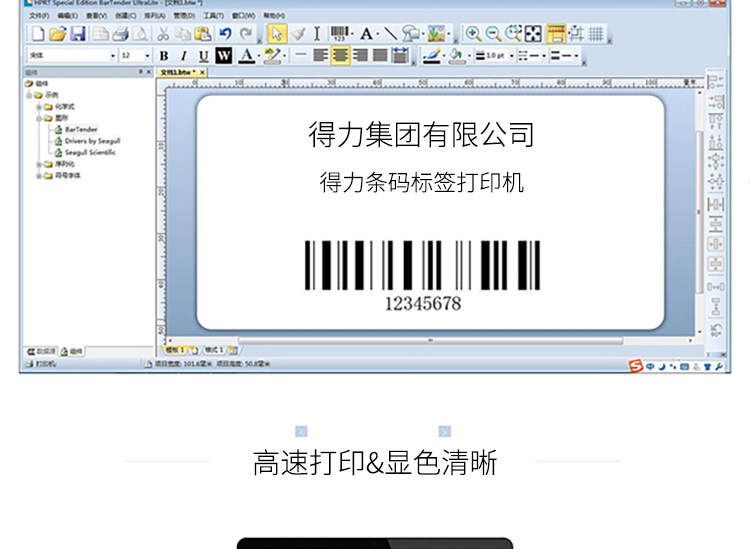This screenshot has height=549, width=750.
Task: Click the Print Preview icon
Action: (x=140, y=33)
